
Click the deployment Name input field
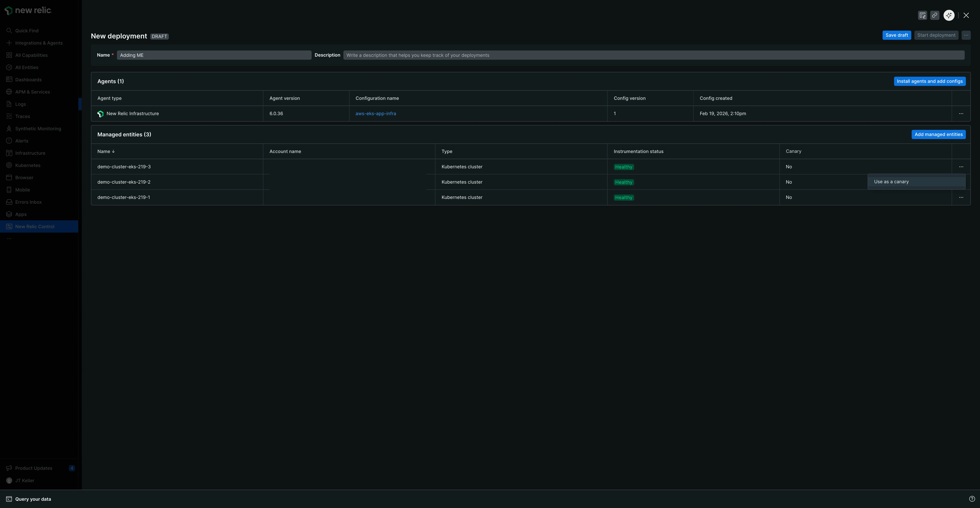[x=214, y=55]
